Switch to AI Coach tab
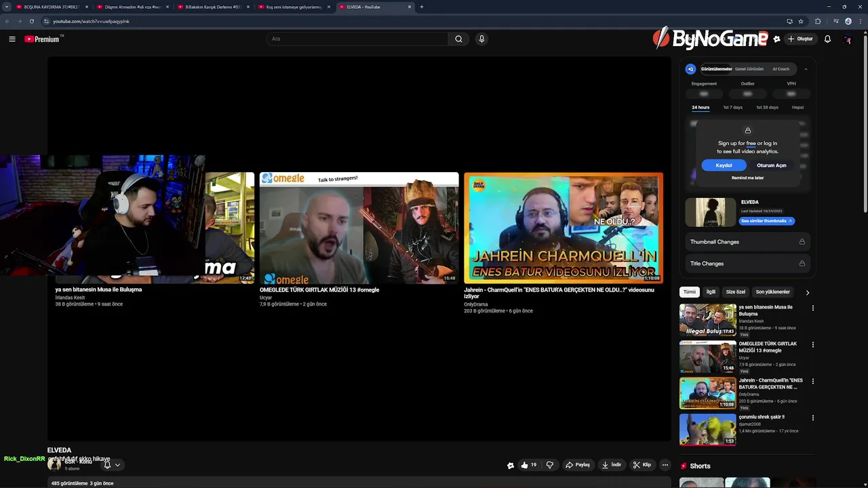The image size is (868, 488). tap(781, 69)
